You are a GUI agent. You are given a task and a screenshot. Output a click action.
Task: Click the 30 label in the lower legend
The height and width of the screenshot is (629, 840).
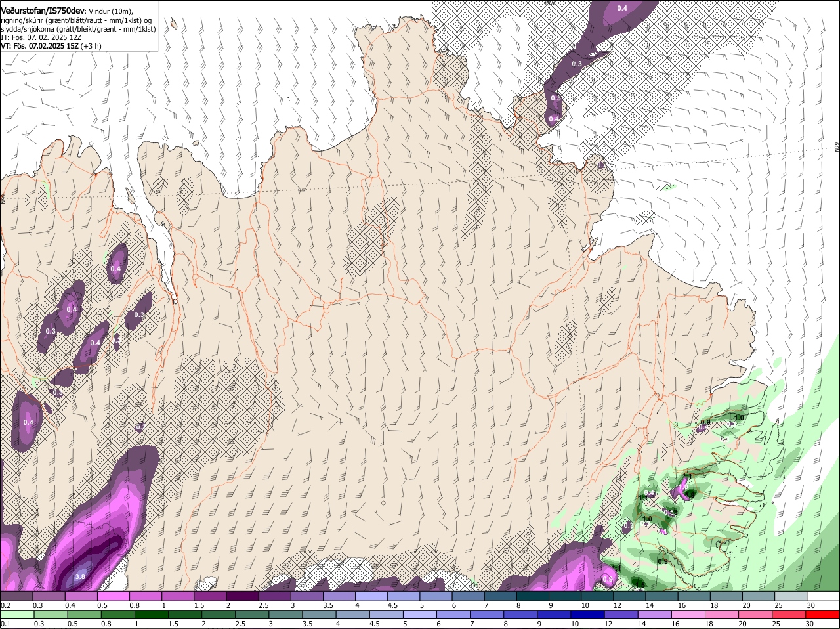click(810, 624)
